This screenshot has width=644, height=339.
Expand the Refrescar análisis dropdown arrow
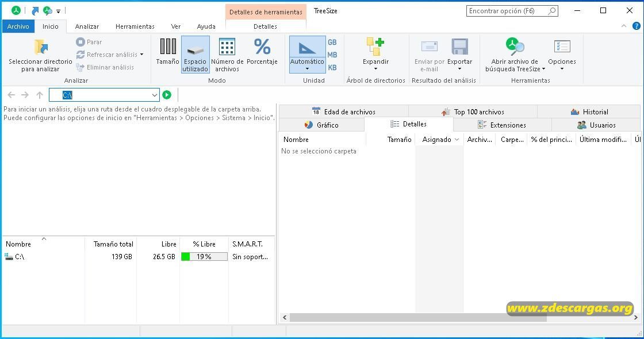(x=141, y=55)
